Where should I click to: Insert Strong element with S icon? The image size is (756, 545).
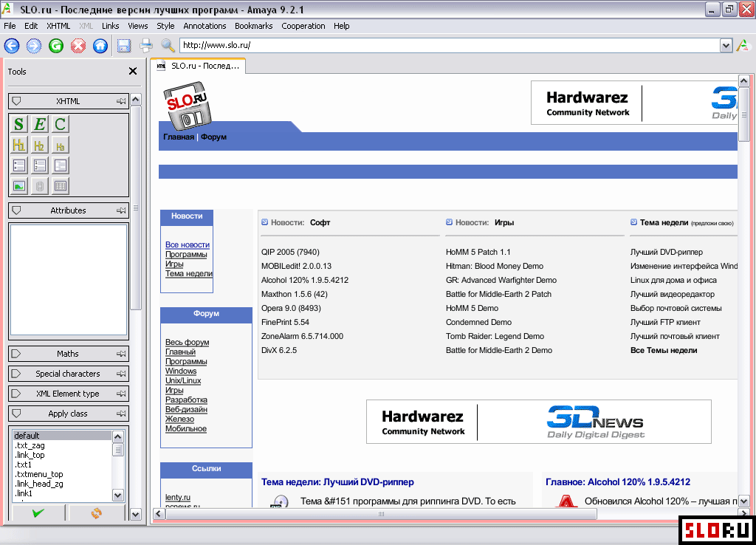coord(18,124)
